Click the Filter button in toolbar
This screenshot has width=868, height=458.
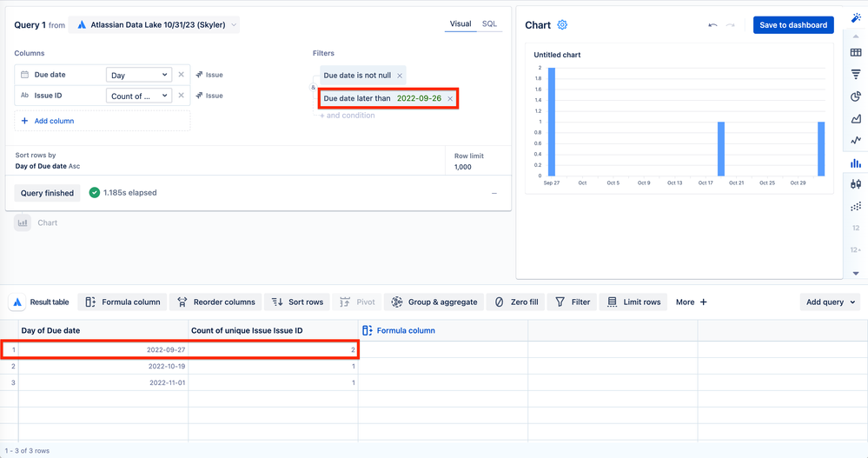click(x=573, y=302)
